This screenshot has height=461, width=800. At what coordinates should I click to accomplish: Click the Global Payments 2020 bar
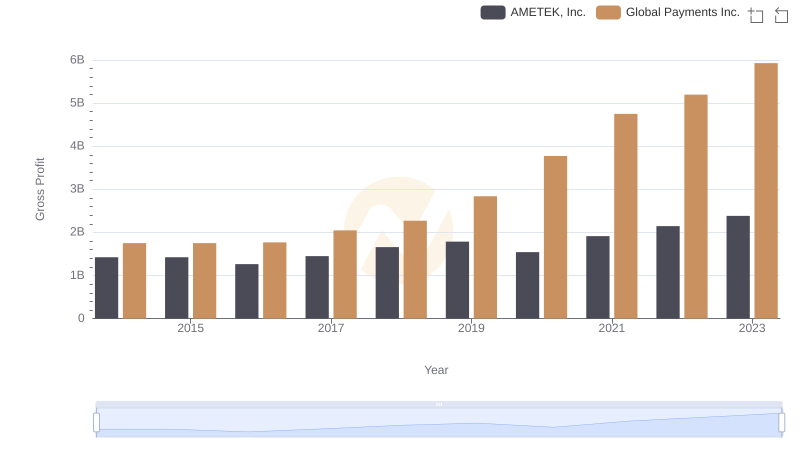(x=556, y=237)
